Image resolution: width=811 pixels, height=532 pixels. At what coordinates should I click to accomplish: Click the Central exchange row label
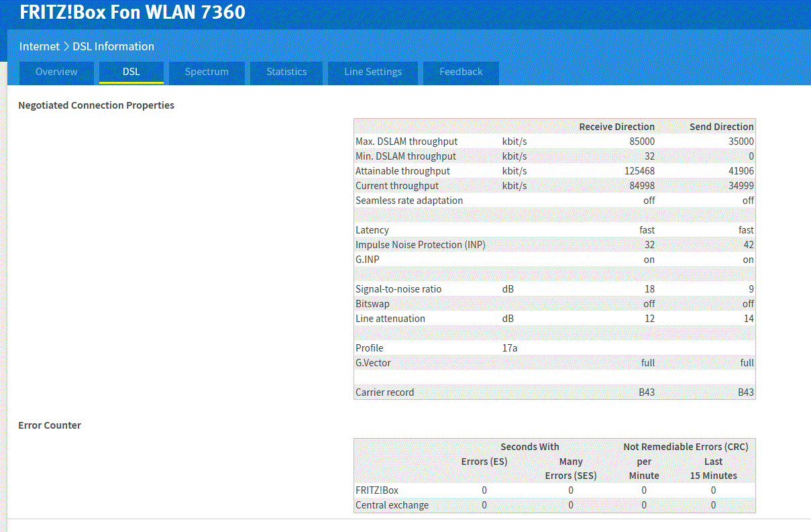click(x=392, y=505)
